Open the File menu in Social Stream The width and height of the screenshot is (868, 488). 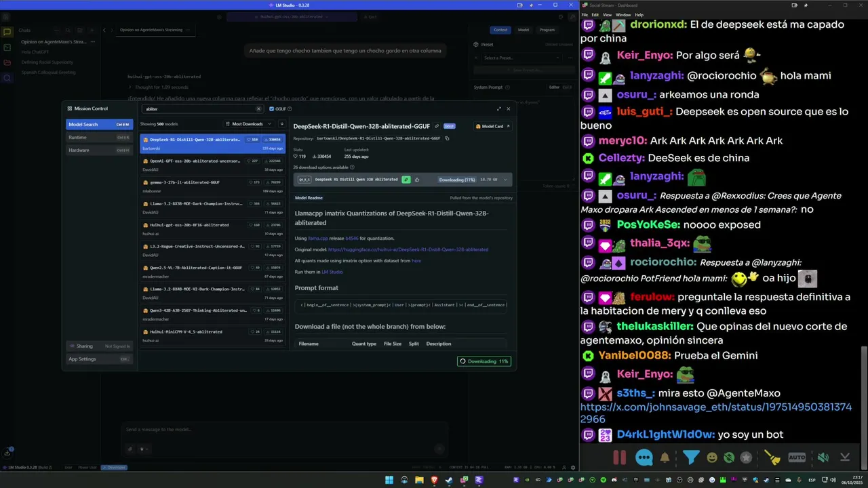585,14
